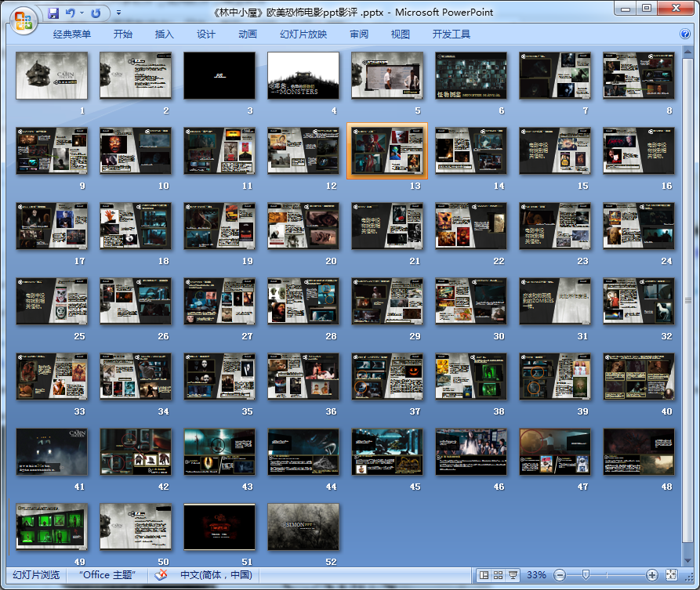This screenshot has width=700, height=590.
Task: Redo the last action
Action: [x=96, y=13]
